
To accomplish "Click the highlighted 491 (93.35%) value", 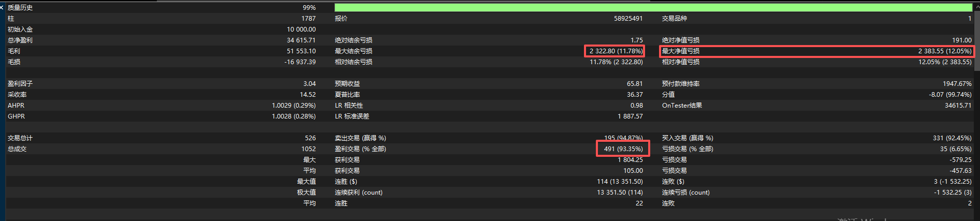I will click(x=623, y=149).
